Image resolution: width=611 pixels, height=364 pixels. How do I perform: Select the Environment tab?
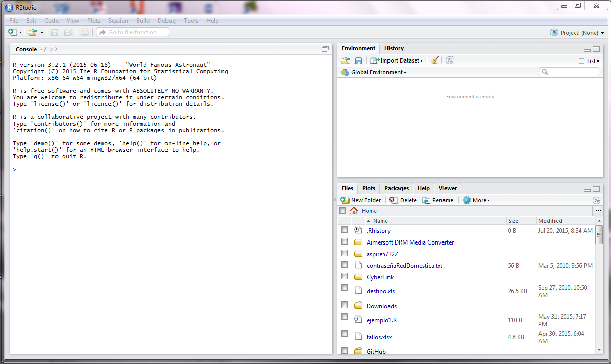pos(358,49)
